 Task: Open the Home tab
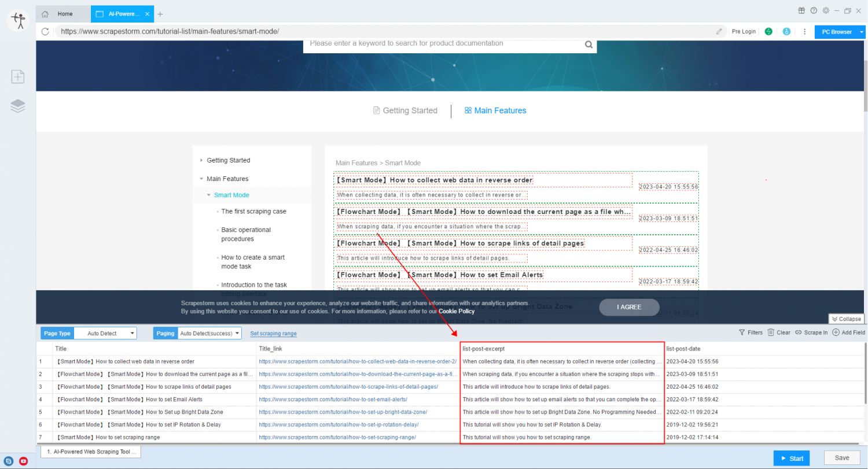pos(62,14)
